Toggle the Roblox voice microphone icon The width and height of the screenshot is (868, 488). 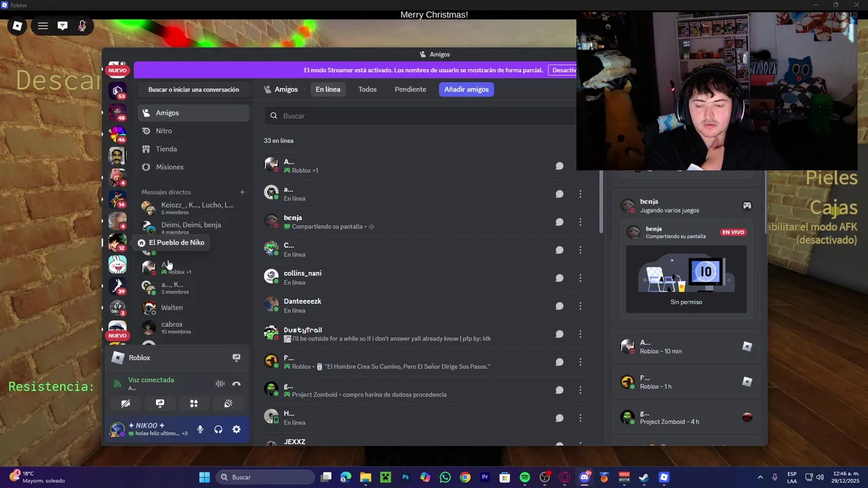coord(82,26)
